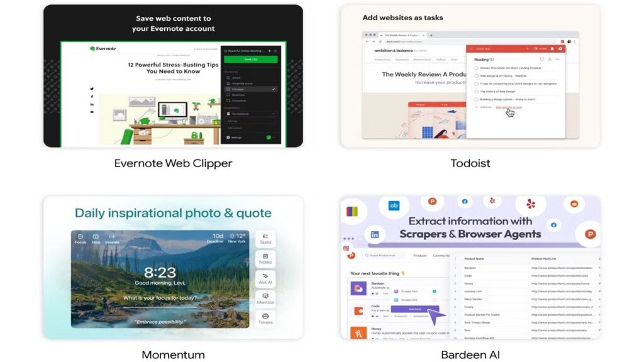This screenshot has width=644, height=362.
Task: Select the Full page clip format
Action: pyautogui.click(x=250, y=89)
